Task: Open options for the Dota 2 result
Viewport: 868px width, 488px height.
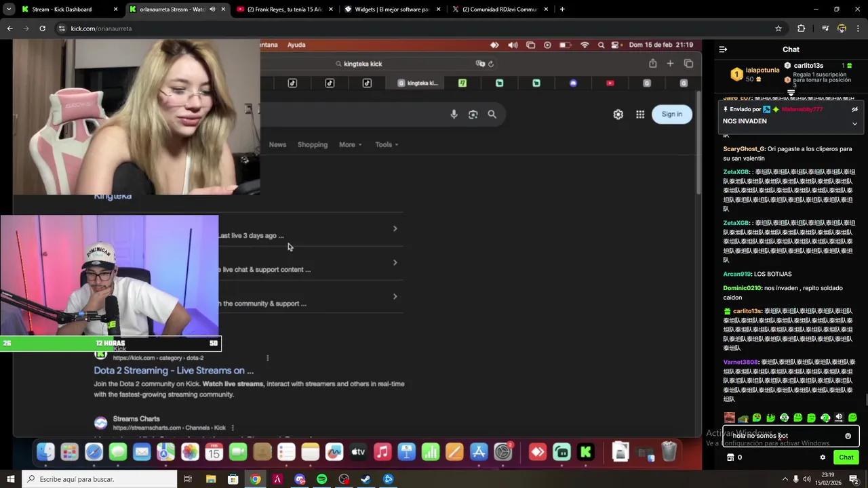Action: click(267, 358)
